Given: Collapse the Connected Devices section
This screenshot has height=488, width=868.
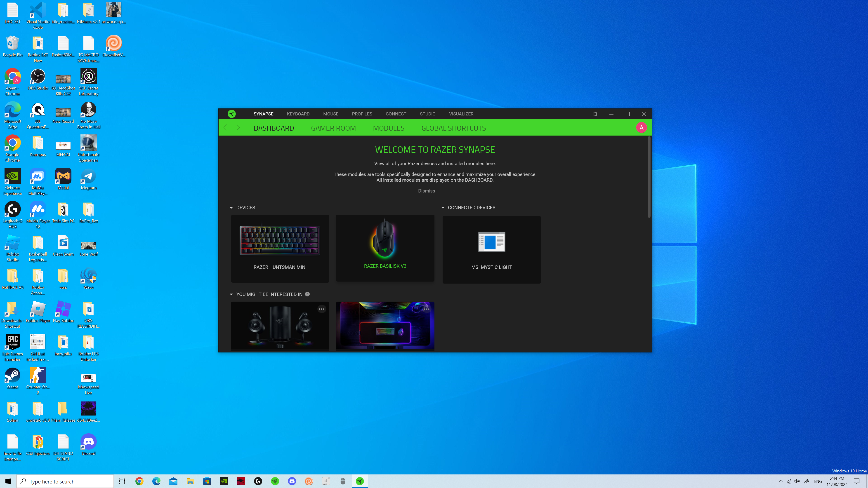Looking at the screenshot, I should coord(443,207).
